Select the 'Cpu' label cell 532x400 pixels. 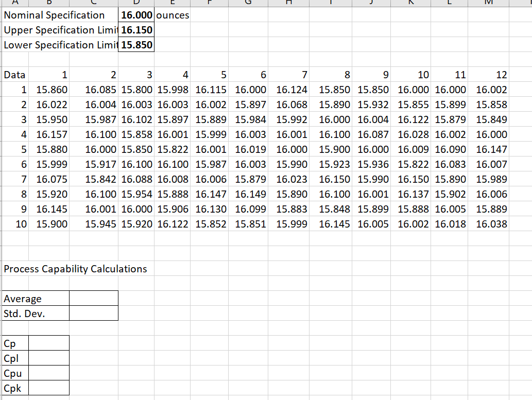[15, 373]
